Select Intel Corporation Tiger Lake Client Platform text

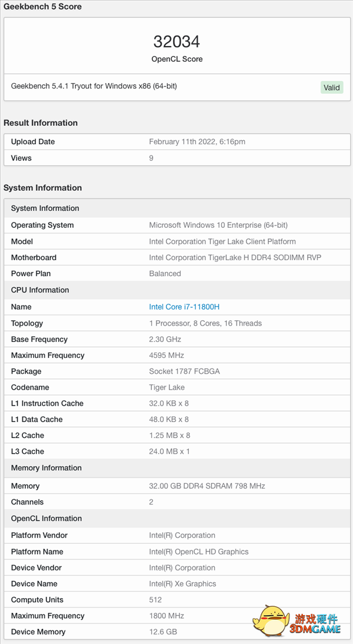[x=222, y=241]
